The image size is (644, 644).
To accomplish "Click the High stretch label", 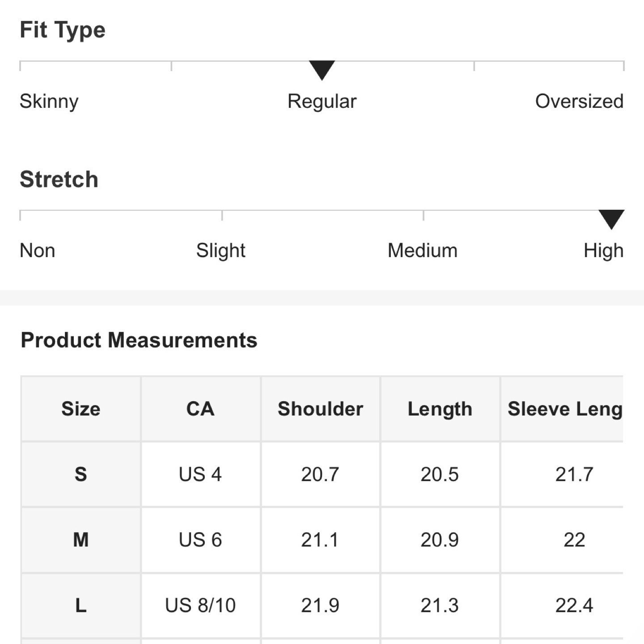I will point(603,251).
